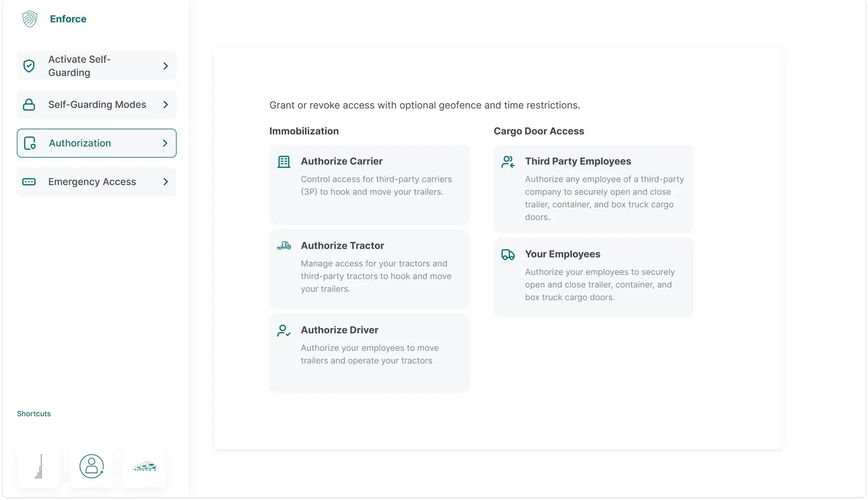Image resolution: width=868 pixels, height=500 pixels.
Task: Click the building icon on Authorize Carrier
Action: [284, 162]
